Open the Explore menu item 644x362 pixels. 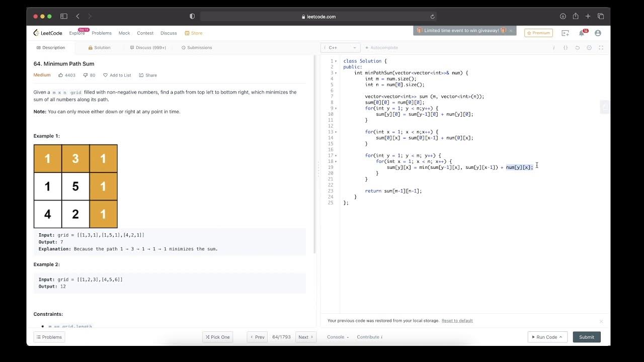pos(77,33)
